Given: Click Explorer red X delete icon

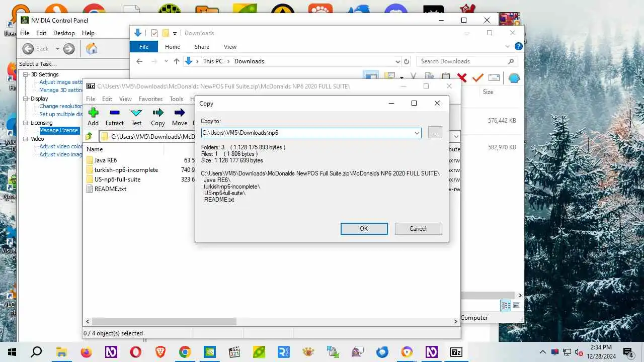Looking at the screenshot, I should pos(462,77).
